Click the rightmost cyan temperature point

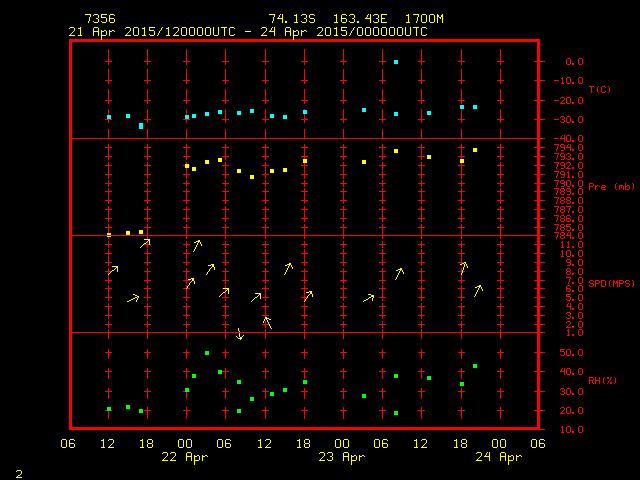click(x=475, y=107)
